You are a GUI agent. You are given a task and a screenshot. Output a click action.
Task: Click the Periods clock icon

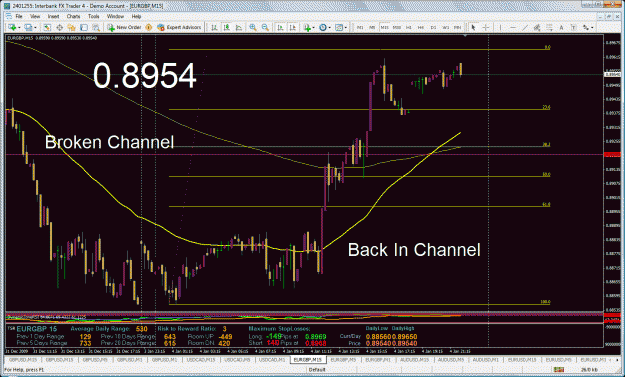[322, 27]
